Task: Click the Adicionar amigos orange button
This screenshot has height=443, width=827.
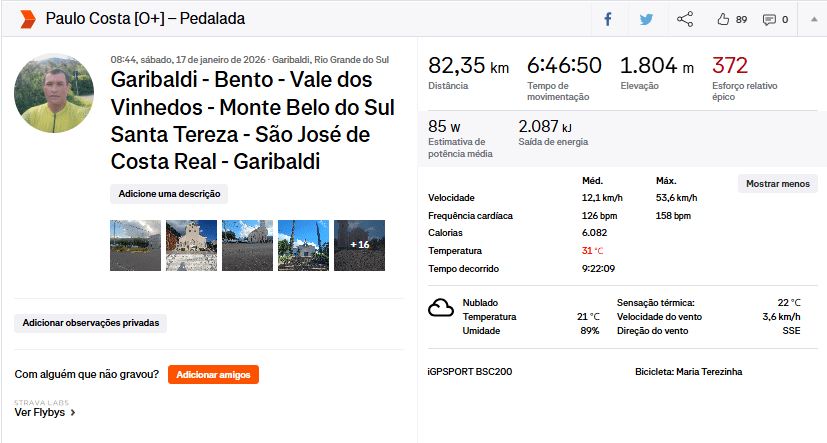Action: click(x=213, y=375)
